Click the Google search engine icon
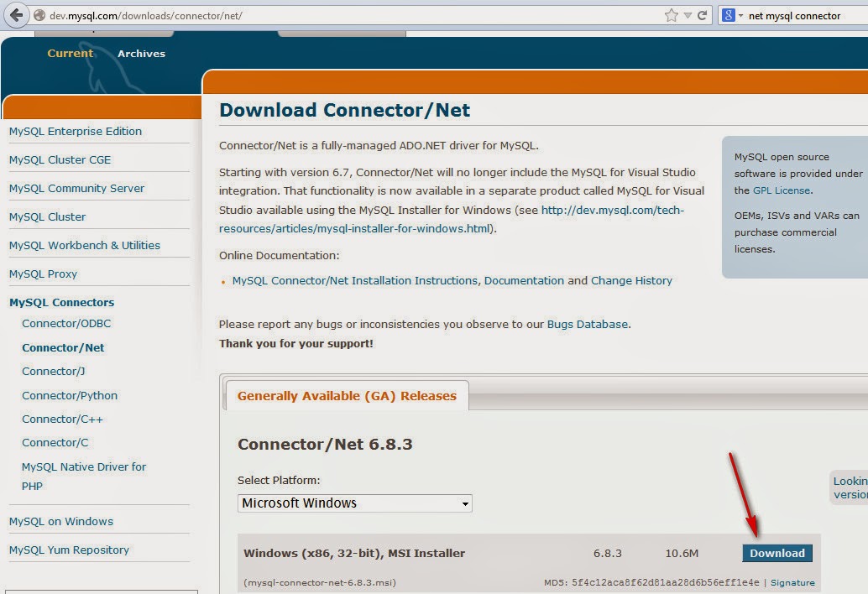The height and width of the screenshot is (594, 868). pos(729,15)
